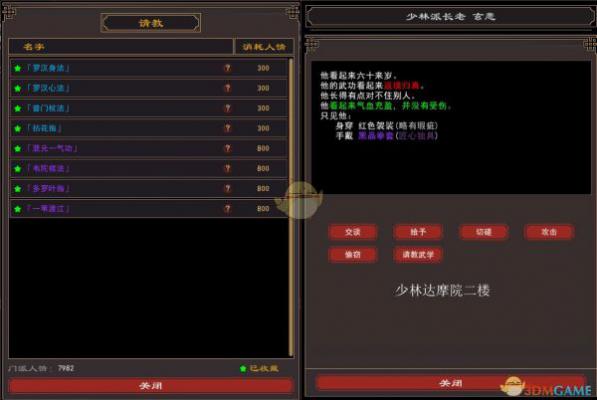Click the skill list vertical scrollbar
This screenshot has height=400, width=597.
pos(291,207)
